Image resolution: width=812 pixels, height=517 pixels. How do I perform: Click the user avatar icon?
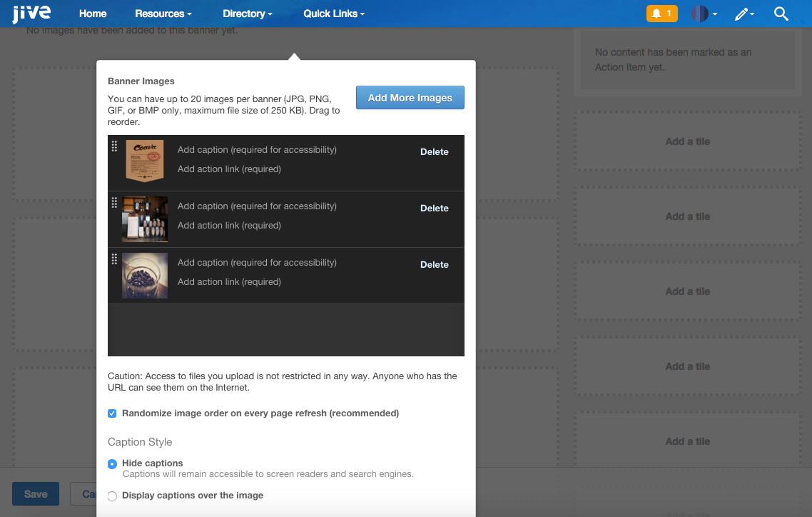[700, 13]
